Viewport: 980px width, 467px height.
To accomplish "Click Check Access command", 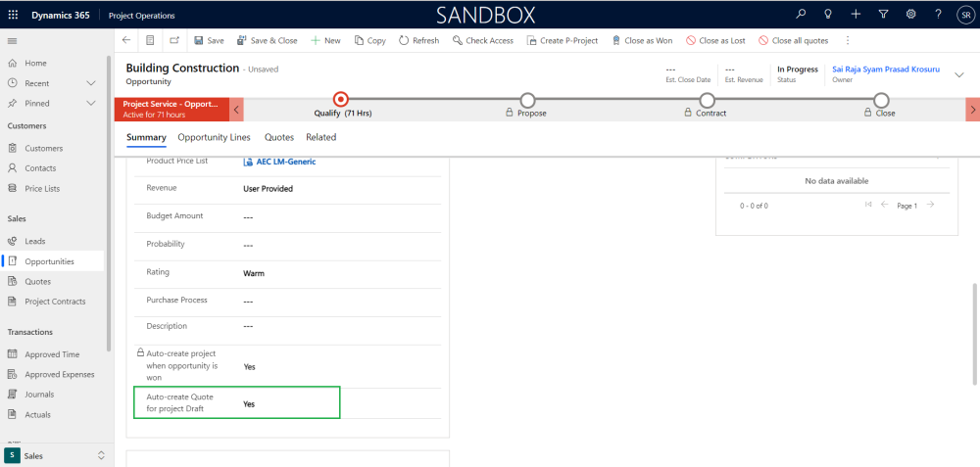I will click(483, 40).
